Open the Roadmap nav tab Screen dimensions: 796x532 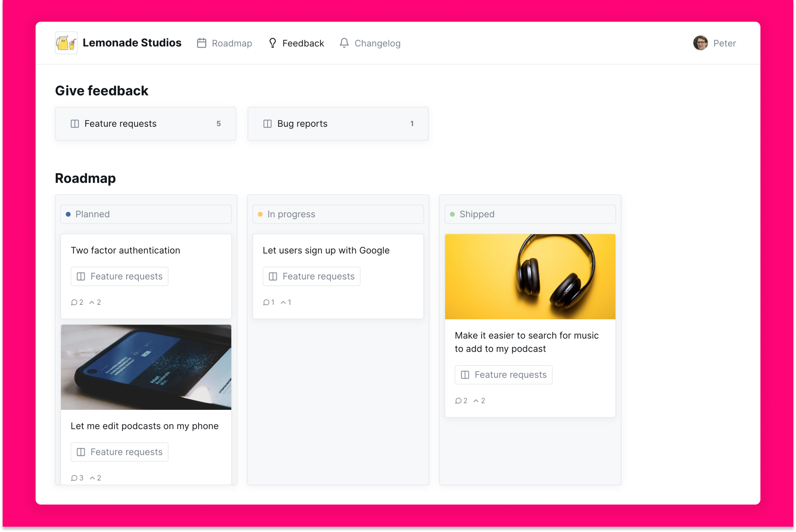tap(232, 43)
